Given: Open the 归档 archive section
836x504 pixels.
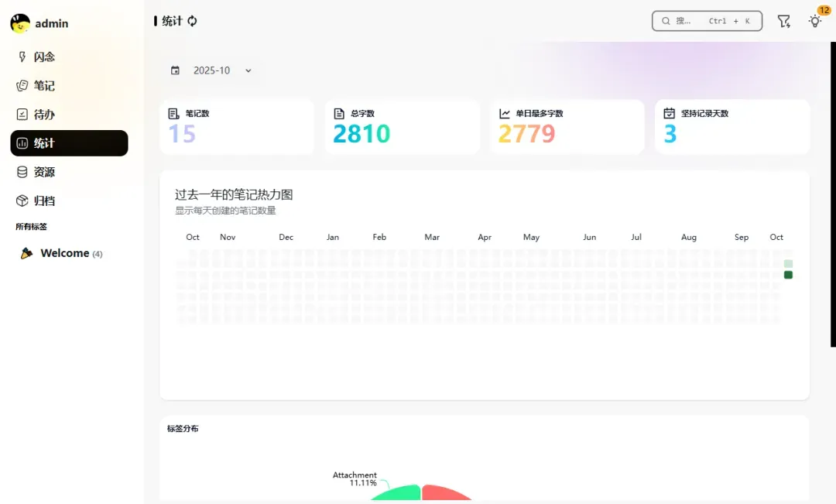Looking at the screenshot, I should (44, 201).
